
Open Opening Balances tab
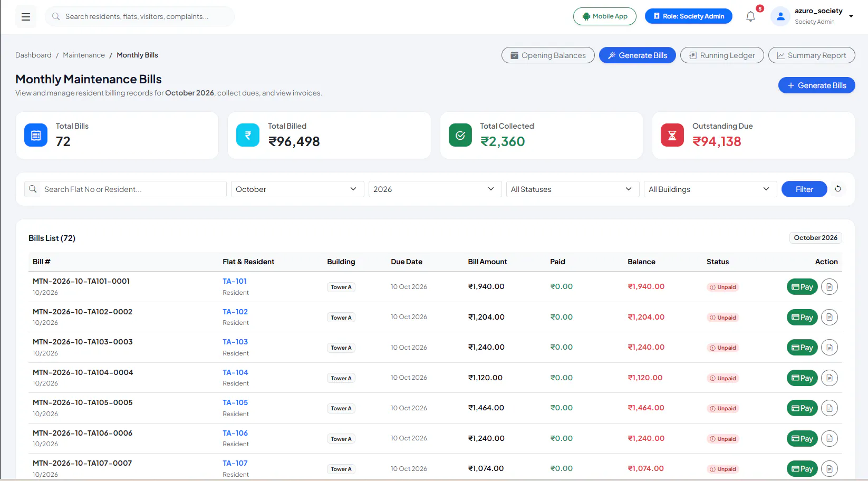tap(548, 55)
